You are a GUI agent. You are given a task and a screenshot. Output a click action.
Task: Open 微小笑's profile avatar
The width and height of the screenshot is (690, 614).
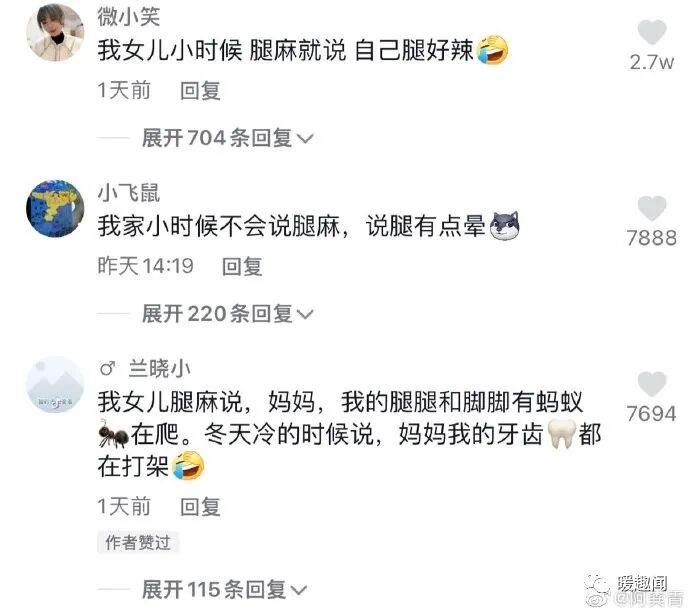(55, 33)
